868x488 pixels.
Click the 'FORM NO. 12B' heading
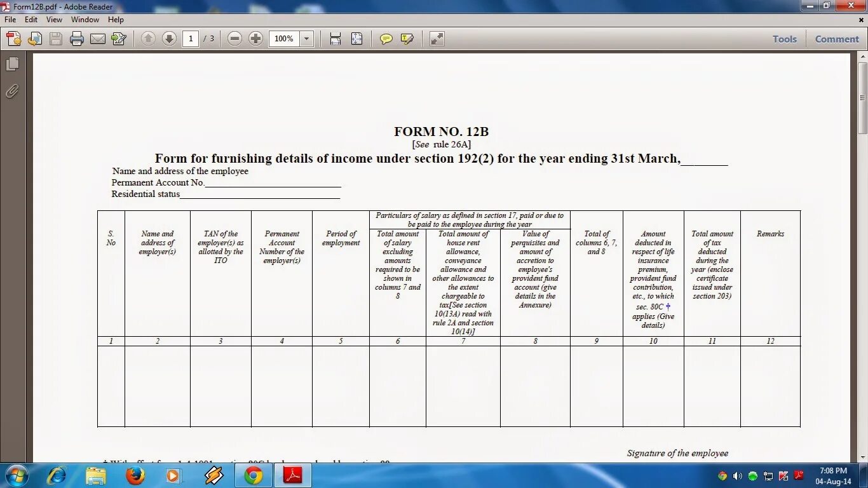pos(442,132)
